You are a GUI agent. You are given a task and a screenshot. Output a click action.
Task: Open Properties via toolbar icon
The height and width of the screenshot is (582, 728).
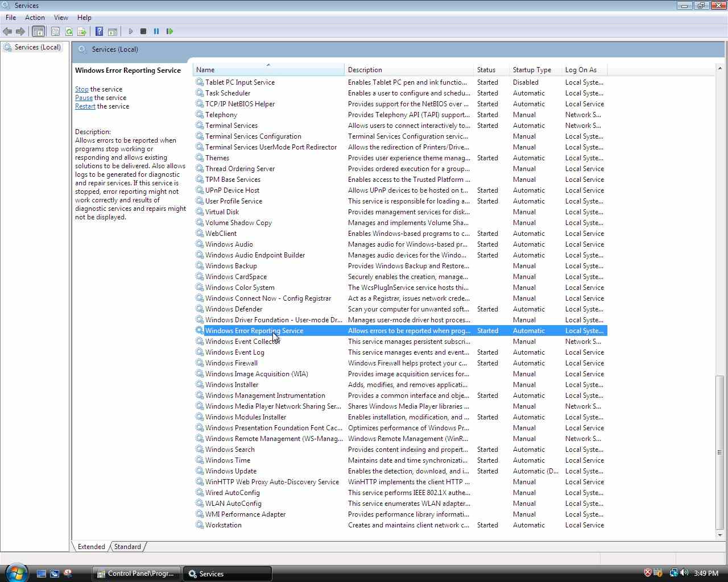point(55,31)
